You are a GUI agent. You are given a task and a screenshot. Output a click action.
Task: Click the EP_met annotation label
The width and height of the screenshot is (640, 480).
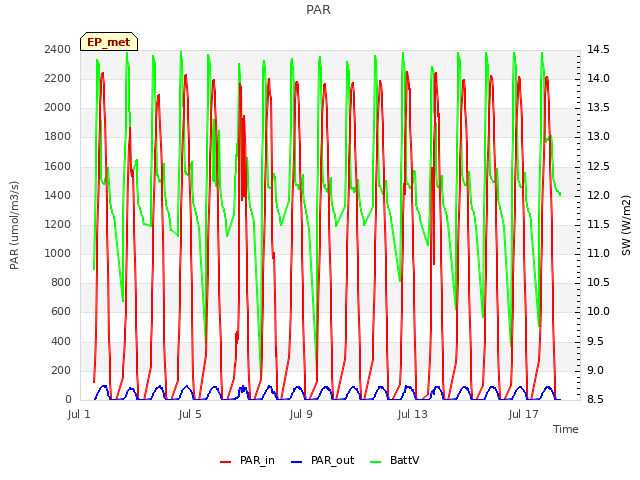coord(109,42)
